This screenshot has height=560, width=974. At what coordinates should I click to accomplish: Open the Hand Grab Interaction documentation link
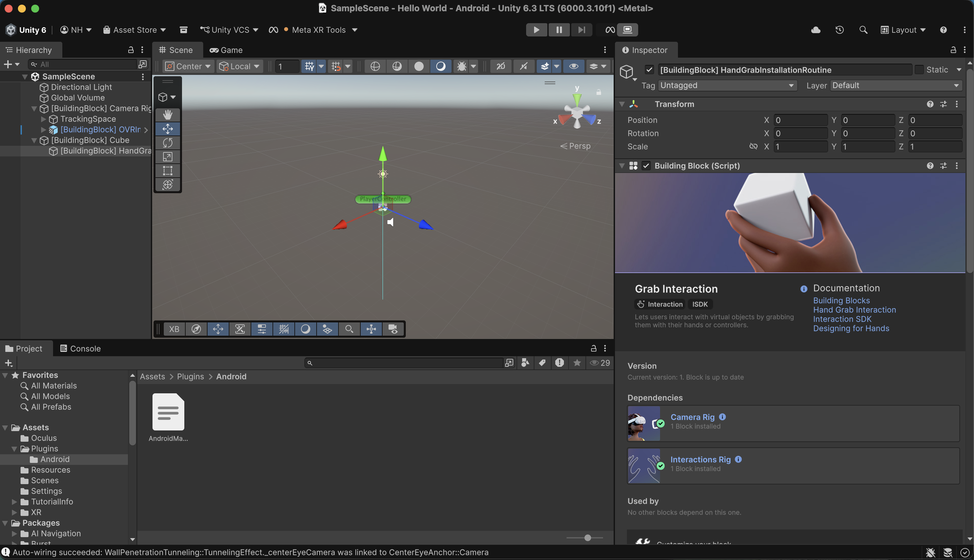[854, 310]
